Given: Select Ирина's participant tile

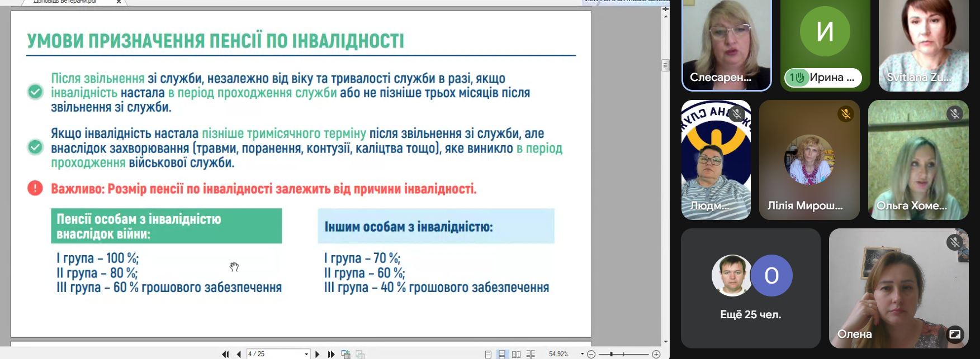Looking at the screenshot, I should point(825,45).
